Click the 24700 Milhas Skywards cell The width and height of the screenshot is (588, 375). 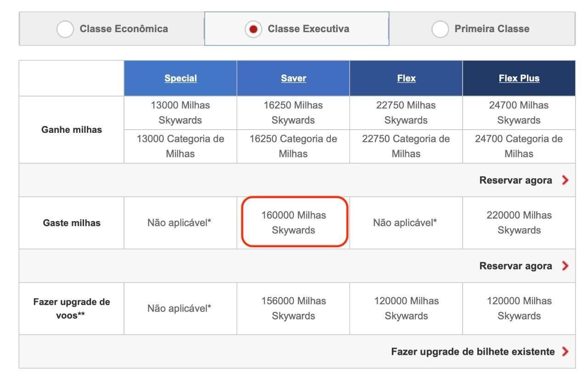click(519, 113)
